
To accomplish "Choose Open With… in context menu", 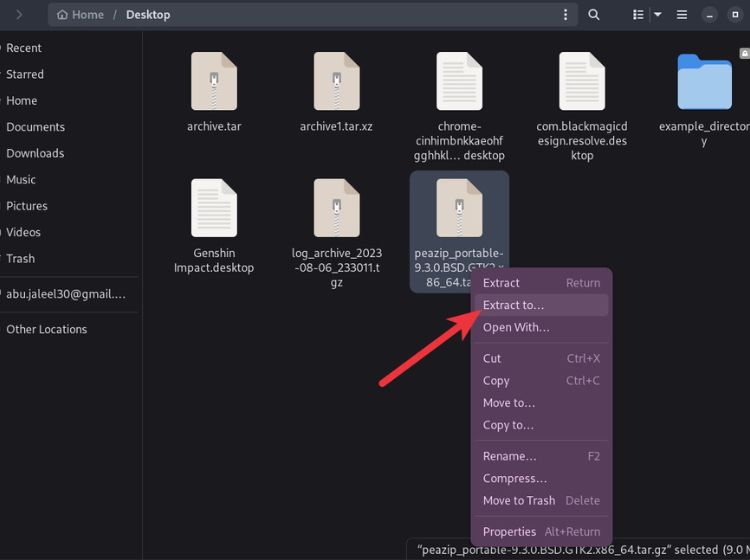I will [516, 328].
